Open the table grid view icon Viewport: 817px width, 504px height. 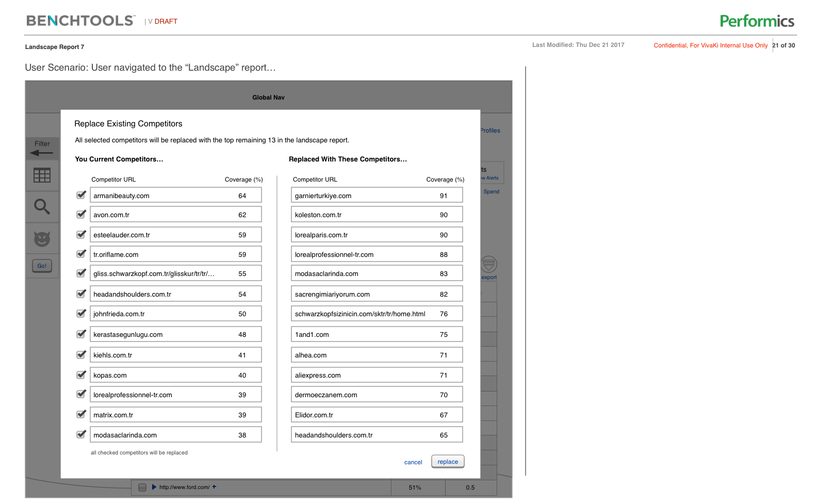coord(42,175)
